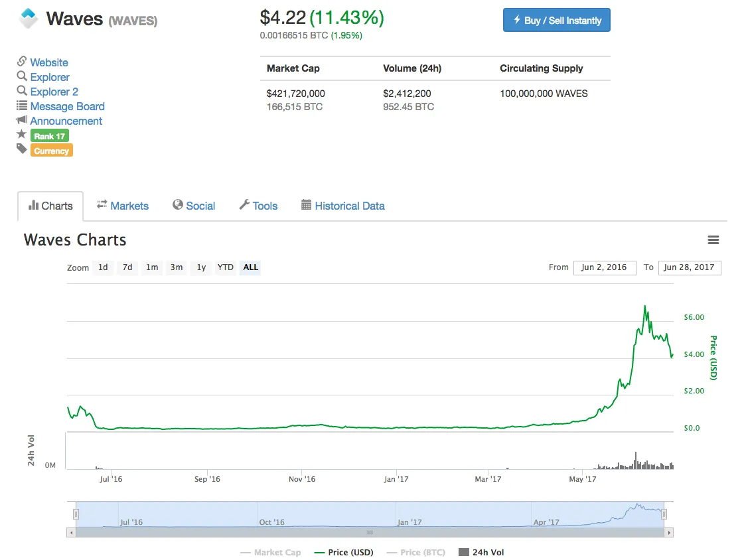Open the chart hamburger menu
Image resolution: width=742 pixels, height=560 pixels.
click(713, 240)
